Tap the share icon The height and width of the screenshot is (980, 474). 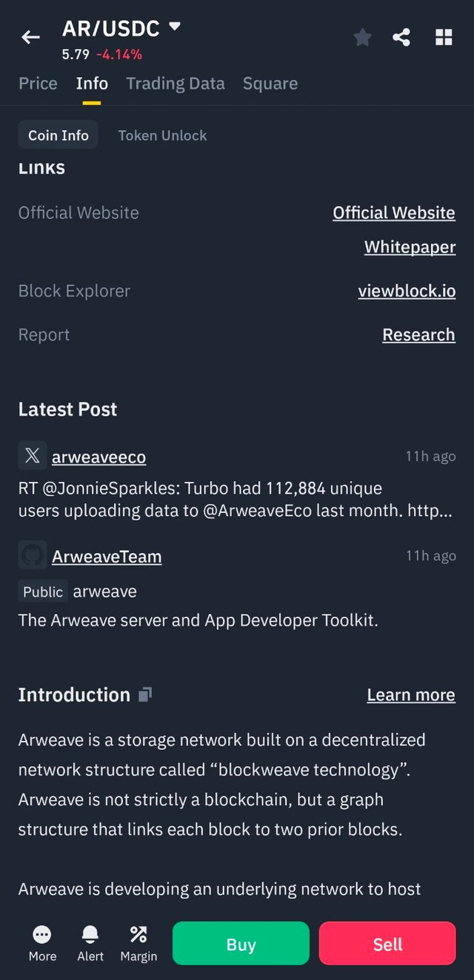coord(401,37)
